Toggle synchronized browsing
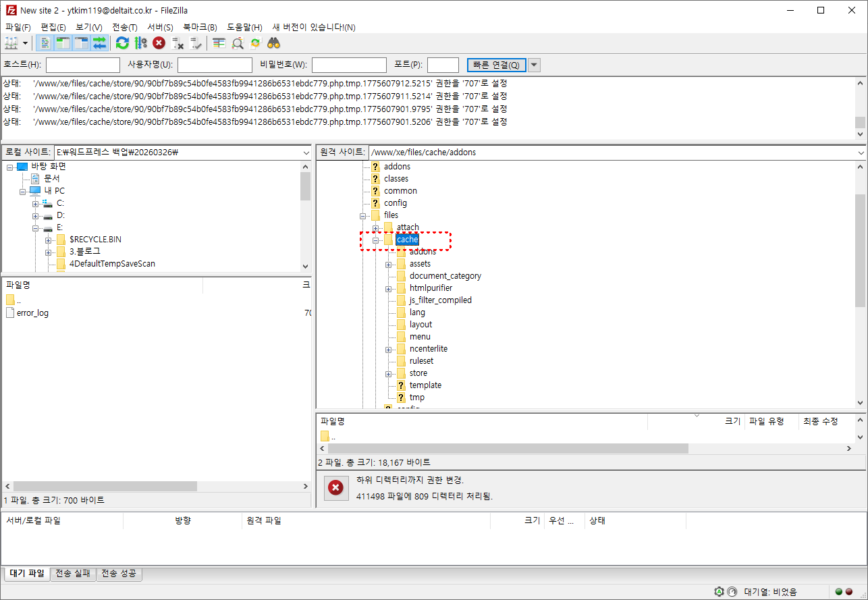Image resolution: width=868 pixels, height=600 pixels. [255, 43]
